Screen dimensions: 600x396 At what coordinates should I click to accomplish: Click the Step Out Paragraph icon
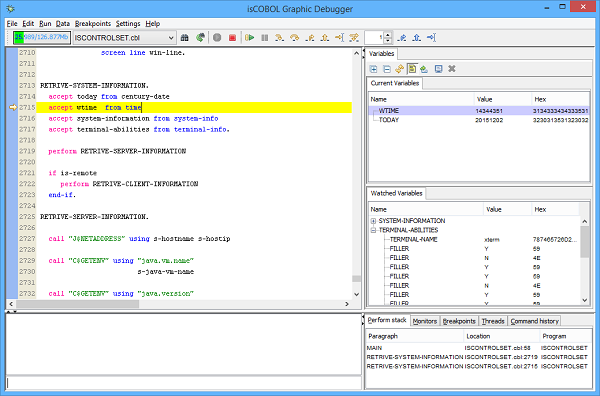pyautogui.click(x=310, y=37)
